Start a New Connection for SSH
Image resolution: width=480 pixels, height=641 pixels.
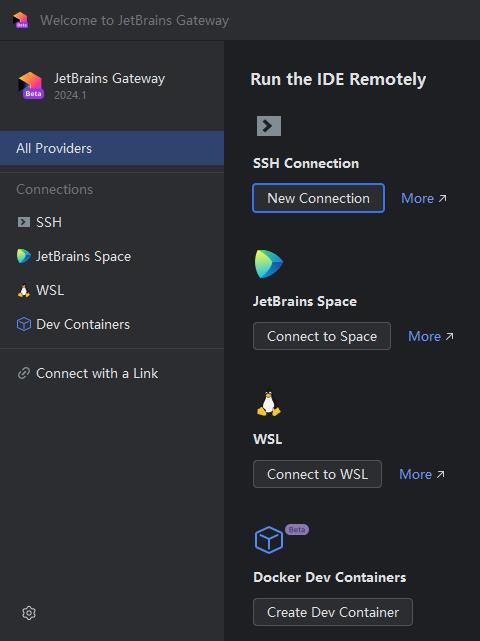[x=319, y=198]
